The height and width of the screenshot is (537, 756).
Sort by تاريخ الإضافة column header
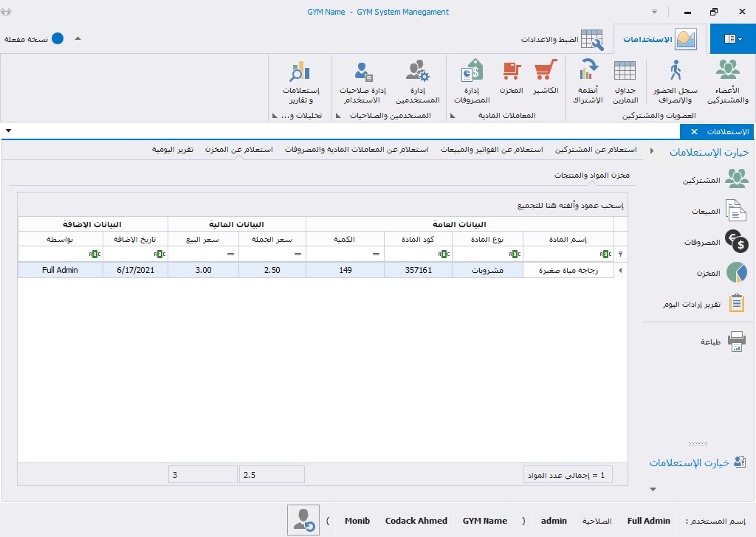pyautogui.click(x=135, y=239)
